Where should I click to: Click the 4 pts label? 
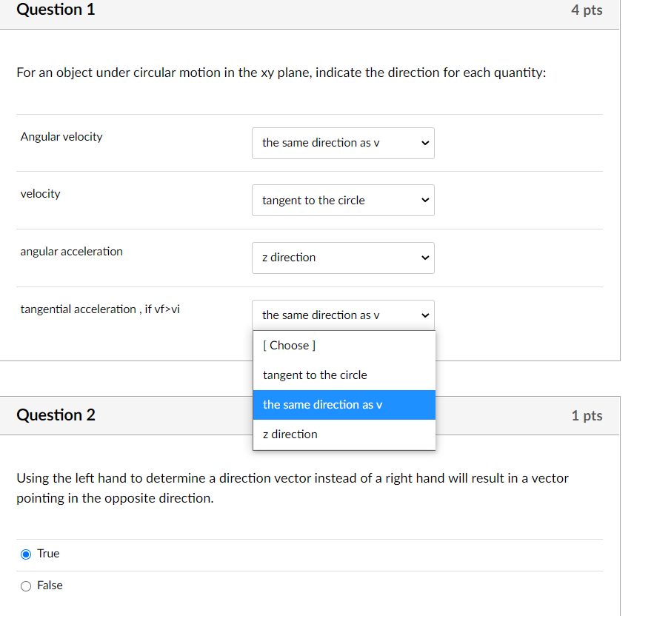587,10
